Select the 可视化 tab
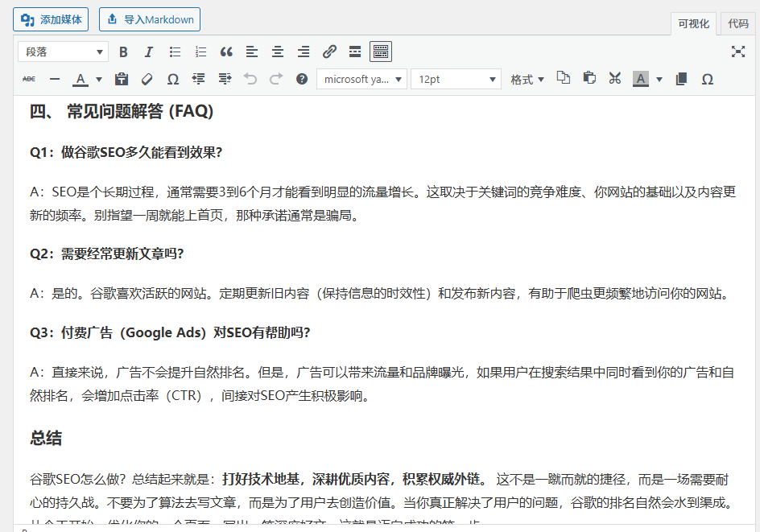 pos(693,24)
